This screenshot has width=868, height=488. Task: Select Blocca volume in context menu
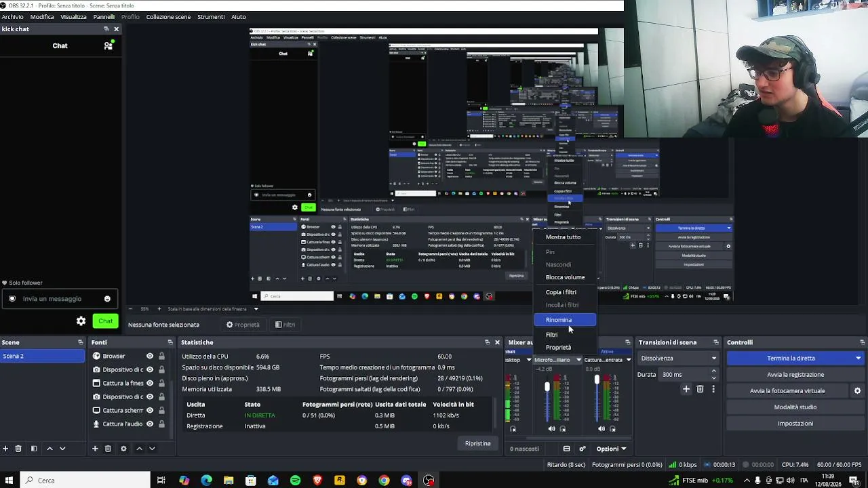pyautogui.click(x=565, y=277)
